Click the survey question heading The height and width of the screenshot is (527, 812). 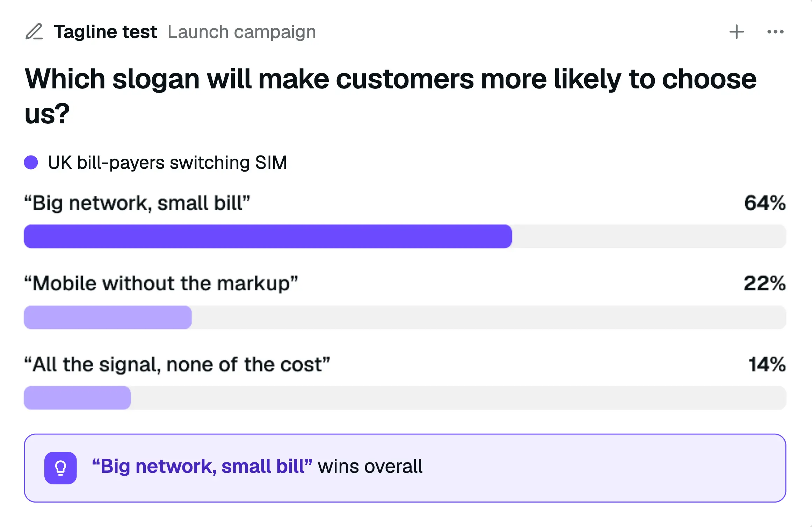coord(391,96)
